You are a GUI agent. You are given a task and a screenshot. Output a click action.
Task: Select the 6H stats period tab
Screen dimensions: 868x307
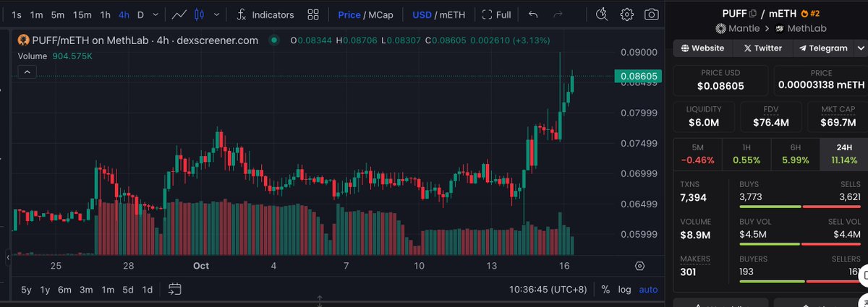click(x=796, y=154)
